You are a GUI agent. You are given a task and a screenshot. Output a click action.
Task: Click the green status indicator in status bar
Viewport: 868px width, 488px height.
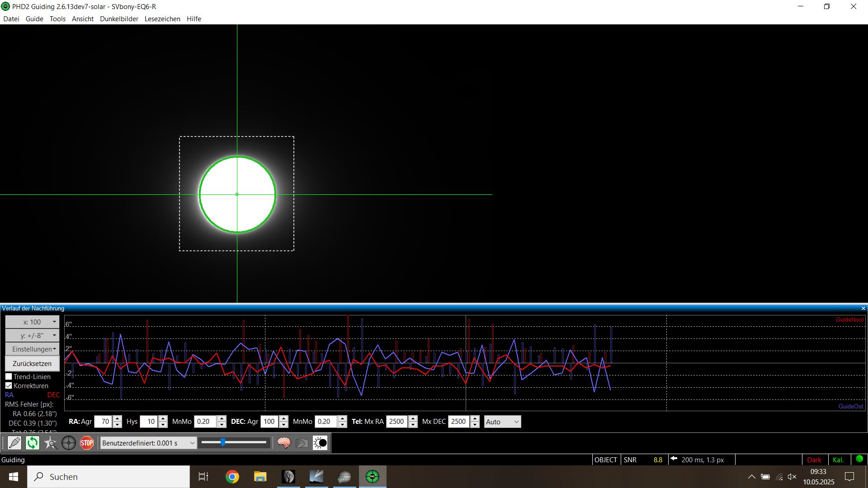(x=859, y=459)
